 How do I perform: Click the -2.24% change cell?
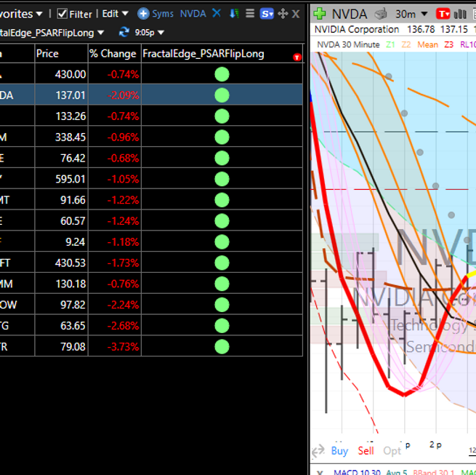114,305
